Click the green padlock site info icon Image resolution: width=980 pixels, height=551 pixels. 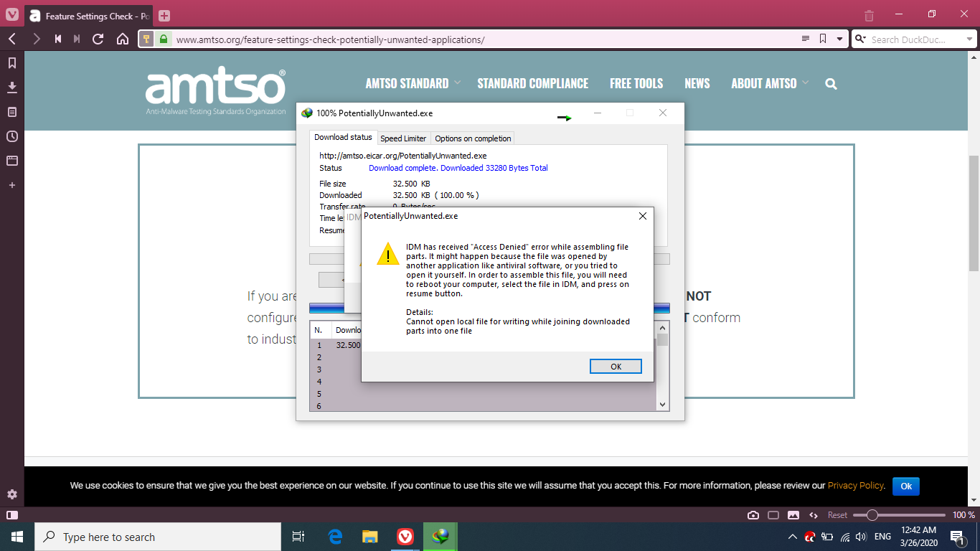[x=164, y=39]
